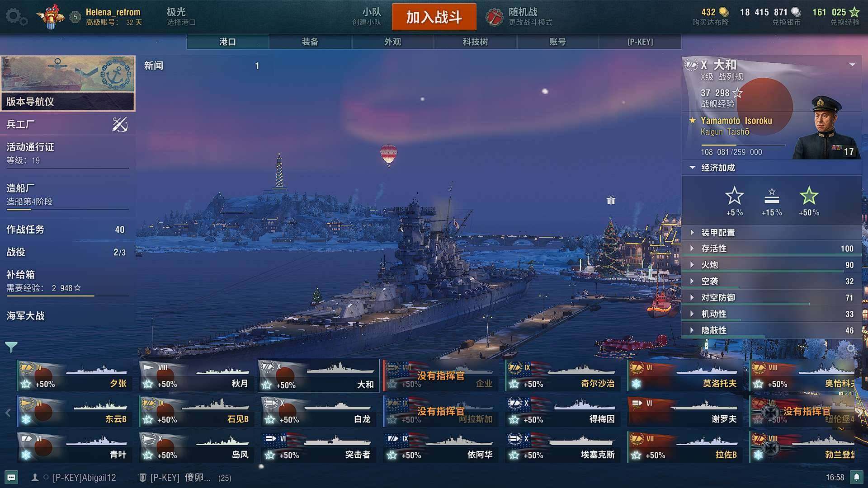This screenshot has height=488, width=868.
Task: Select the 岛风 ship in carousel
Action: tap(197, 447)
